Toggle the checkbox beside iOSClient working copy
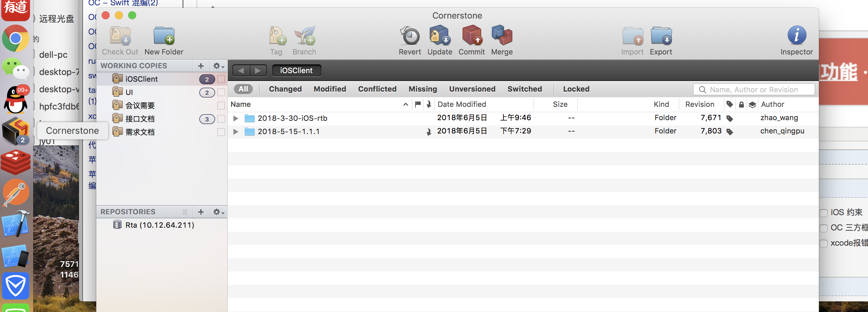 (x=221, y=79)
